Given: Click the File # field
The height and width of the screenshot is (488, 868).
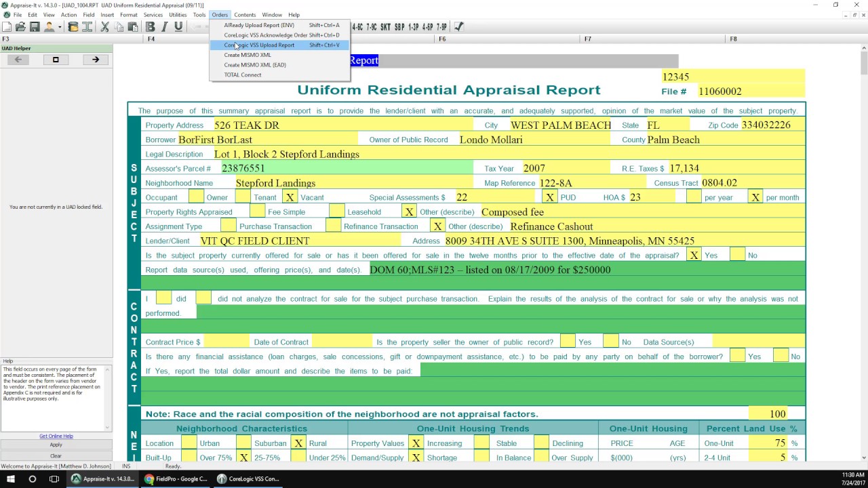Looking at the screenshot, I should 751,91.
